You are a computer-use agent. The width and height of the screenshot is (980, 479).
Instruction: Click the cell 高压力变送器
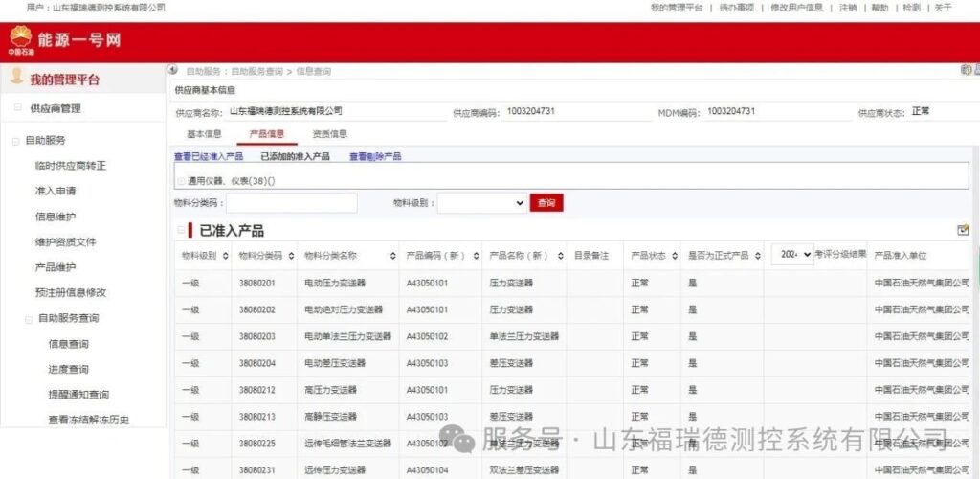tap(330, 390)
